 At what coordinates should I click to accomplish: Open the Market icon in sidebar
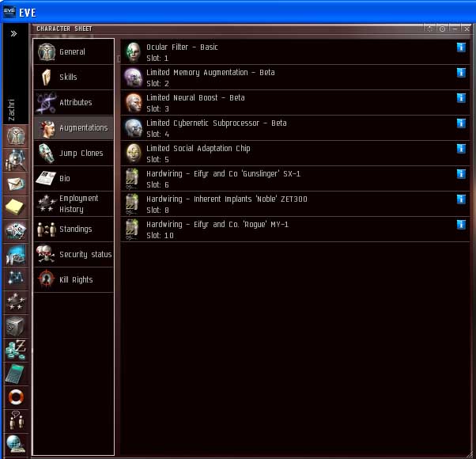[16, 255]
